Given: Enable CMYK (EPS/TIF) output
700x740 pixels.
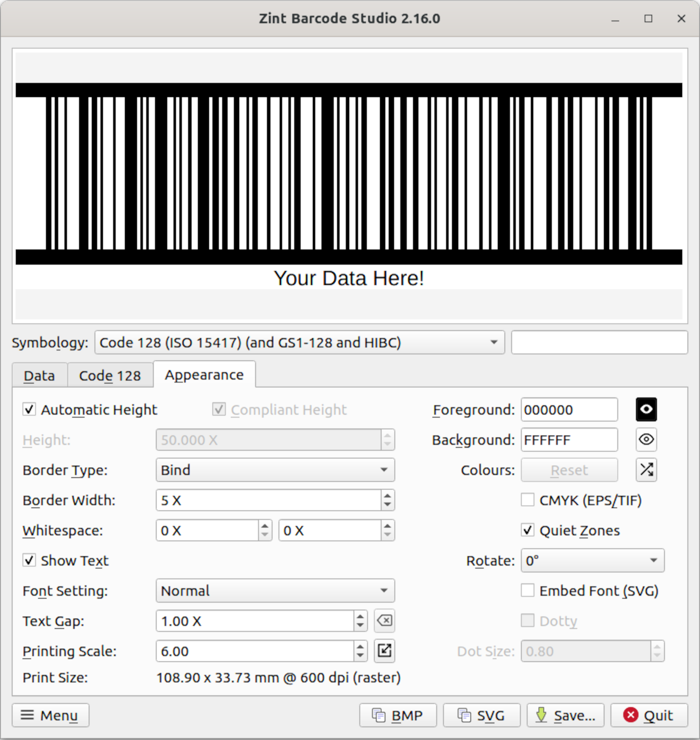Looking at the screenshot, I should click(528, 500).
